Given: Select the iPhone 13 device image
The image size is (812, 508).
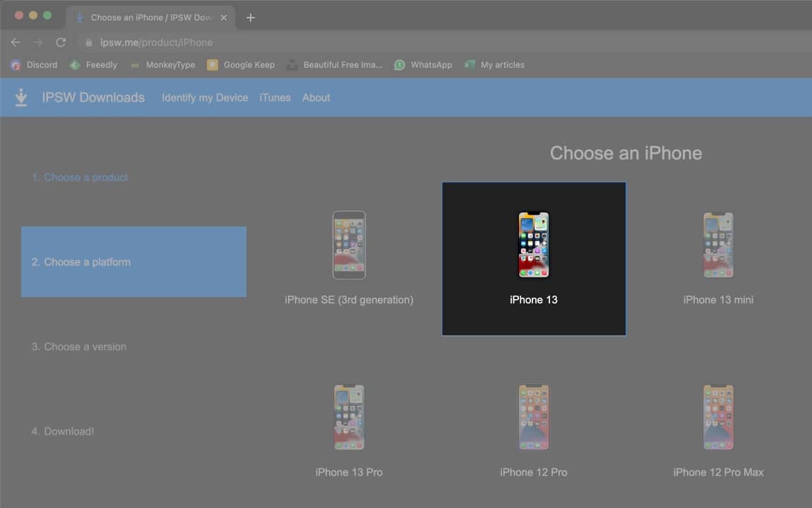Looking at the screenshot, I should pyautogui.click(x=534, y=245).
